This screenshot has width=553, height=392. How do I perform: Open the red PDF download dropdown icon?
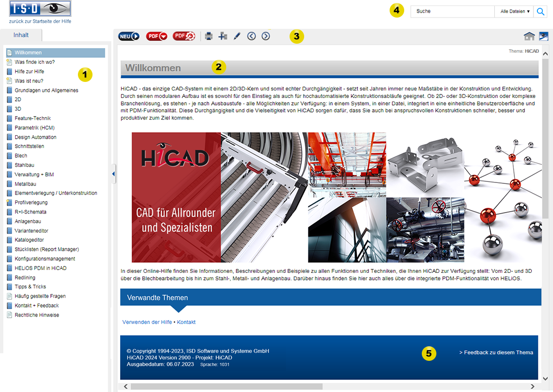(x=156, y=36)
